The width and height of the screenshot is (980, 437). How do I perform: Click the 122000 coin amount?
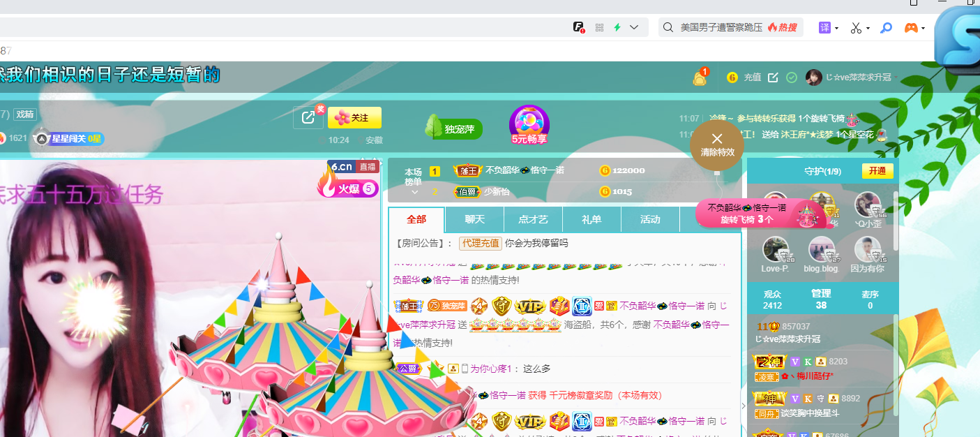[x=628, y=170]
